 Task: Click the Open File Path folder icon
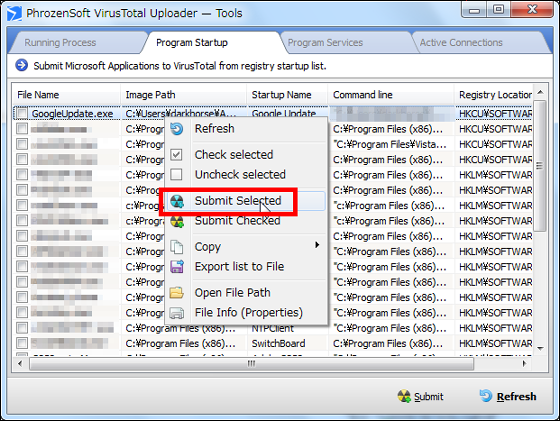click(x=176, y=293)
